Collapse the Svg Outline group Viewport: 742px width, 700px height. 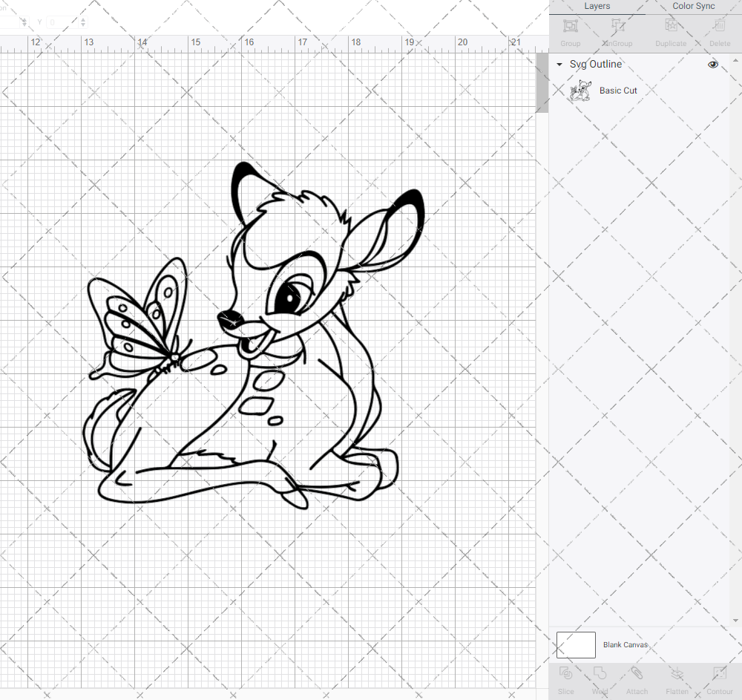(559, 65)
